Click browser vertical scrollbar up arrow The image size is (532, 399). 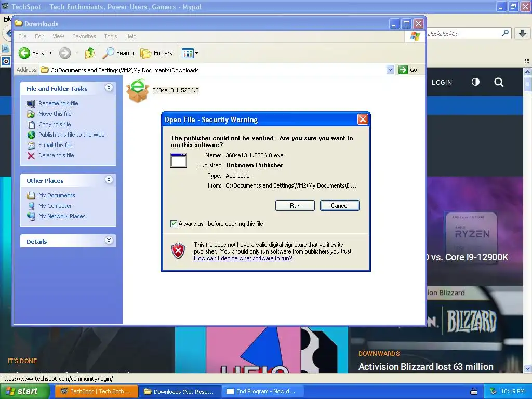click(x=527, y=72)
